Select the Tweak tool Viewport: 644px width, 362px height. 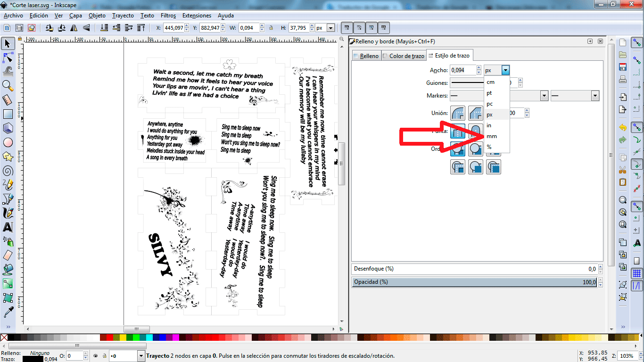coord(8,72)
